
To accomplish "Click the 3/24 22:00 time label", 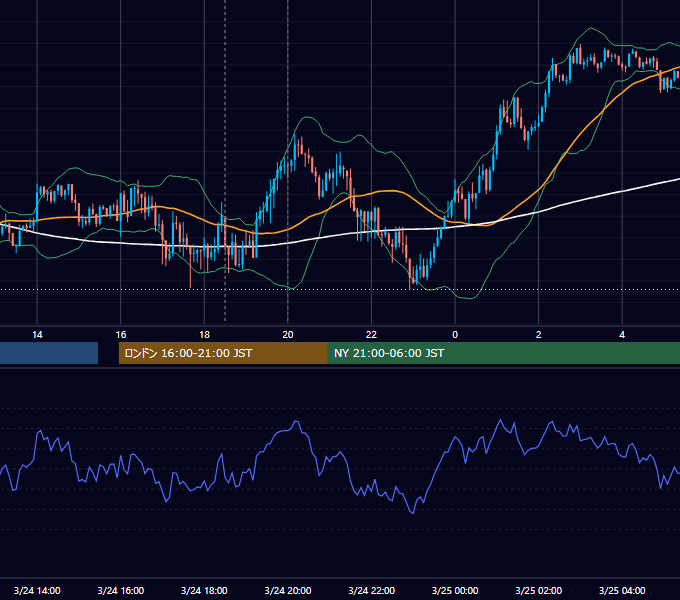I will click(372, 590).
